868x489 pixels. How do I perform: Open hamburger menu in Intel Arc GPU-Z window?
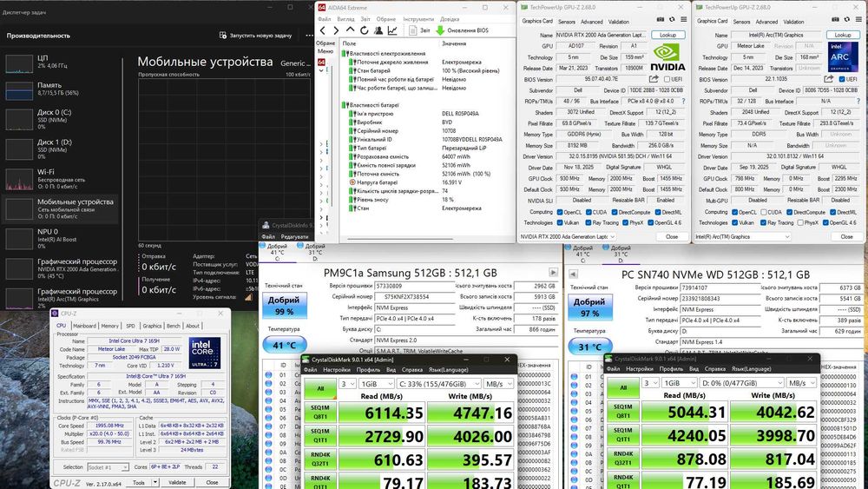click(x=858, y=19)
